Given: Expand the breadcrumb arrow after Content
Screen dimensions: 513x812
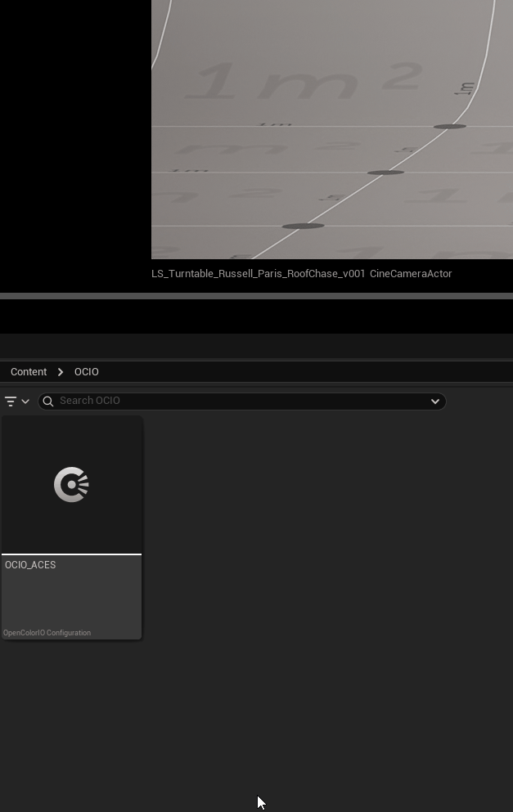Looking at the screenshot, I should [61, 371].
